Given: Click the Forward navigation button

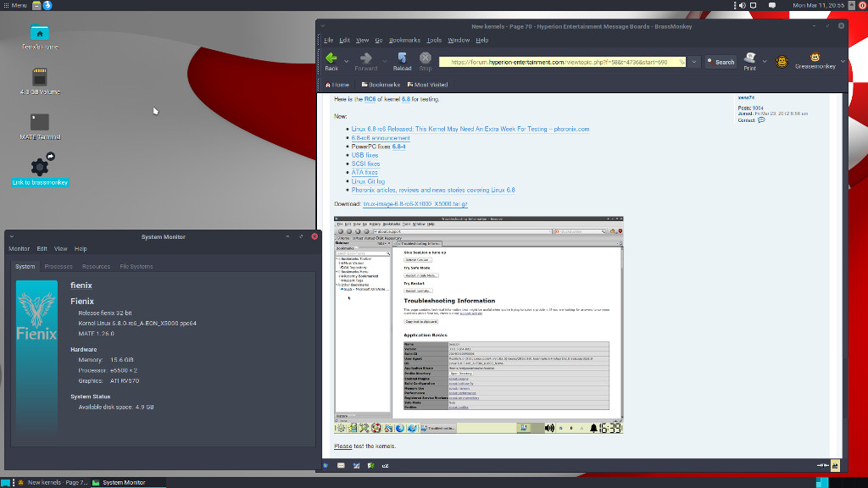Looking at the screenshot, I should point(366,61).
